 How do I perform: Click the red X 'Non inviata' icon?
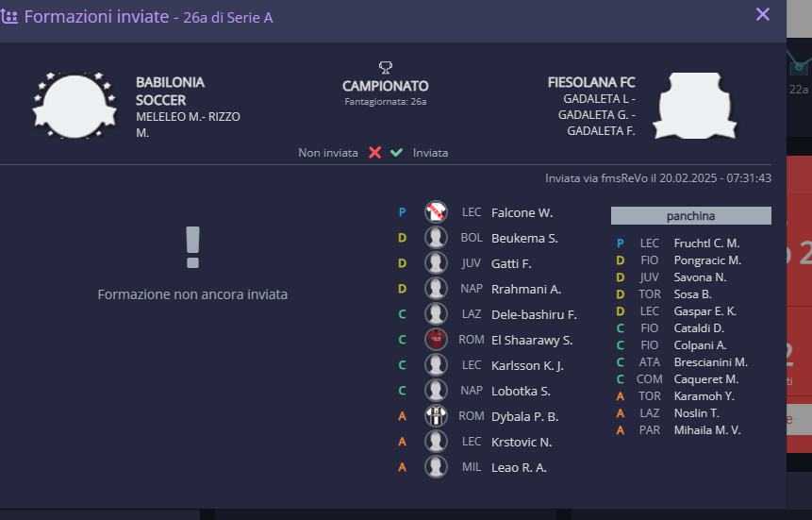pyautogui.click(x=374, y=152)
